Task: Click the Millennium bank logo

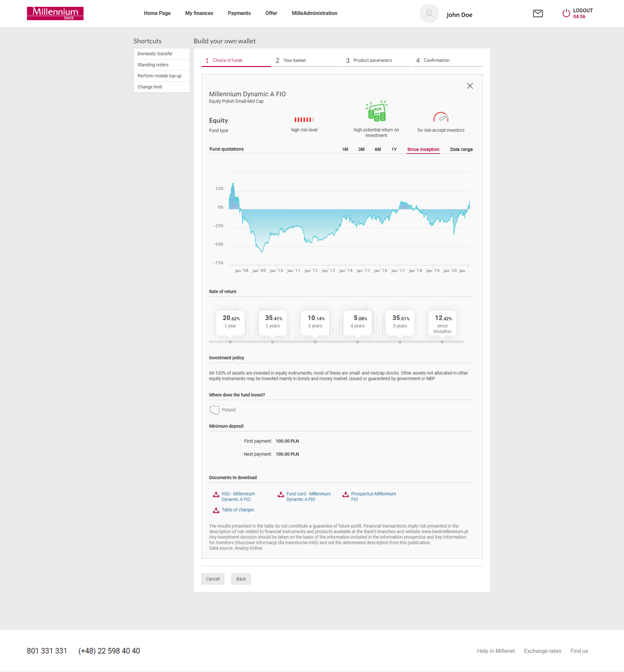Action: click(55, 13)
